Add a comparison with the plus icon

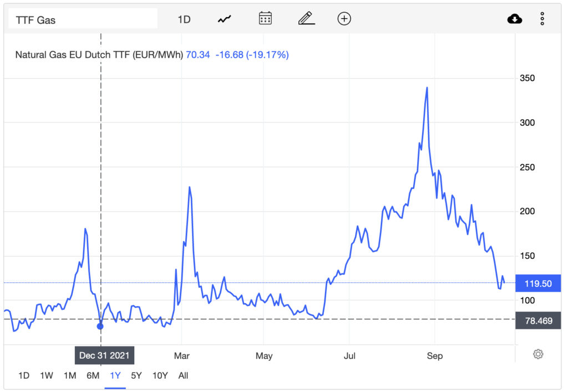[x=344, y=18]
